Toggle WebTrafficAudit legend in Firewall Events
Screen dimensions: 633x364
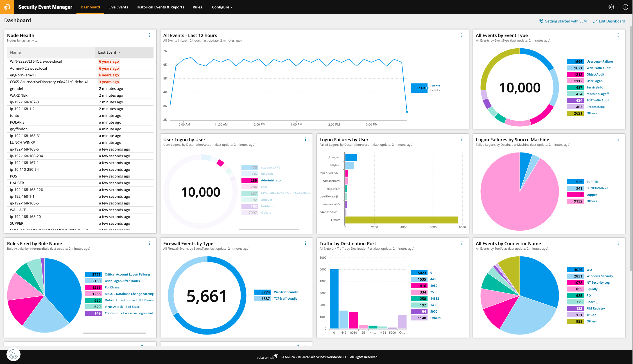286,292
